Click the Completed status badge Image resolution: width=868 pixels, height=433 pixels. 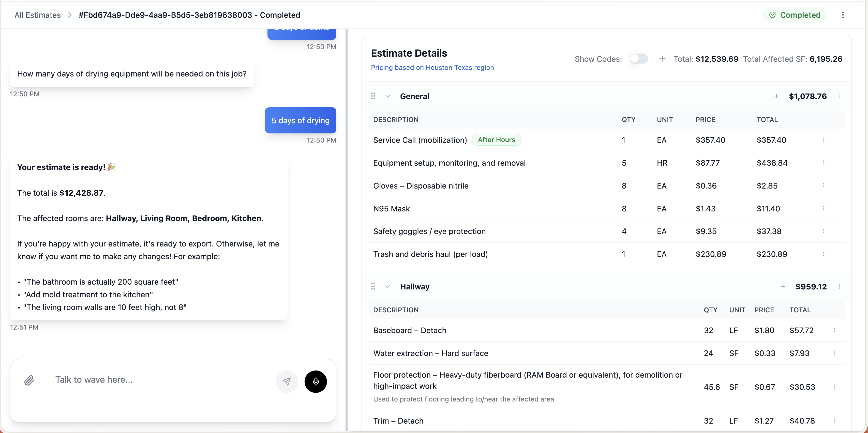795,15
